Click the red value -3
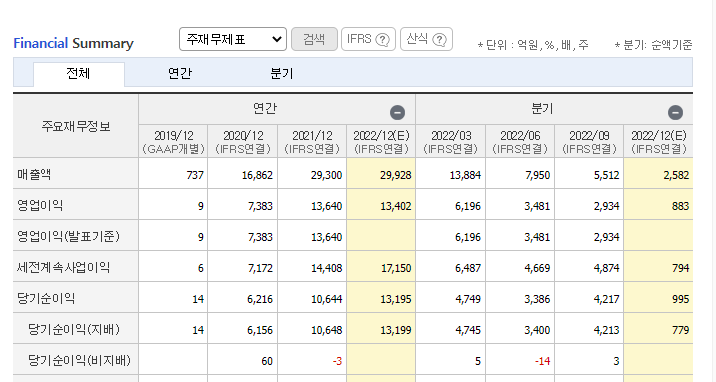 coord(337,361)
